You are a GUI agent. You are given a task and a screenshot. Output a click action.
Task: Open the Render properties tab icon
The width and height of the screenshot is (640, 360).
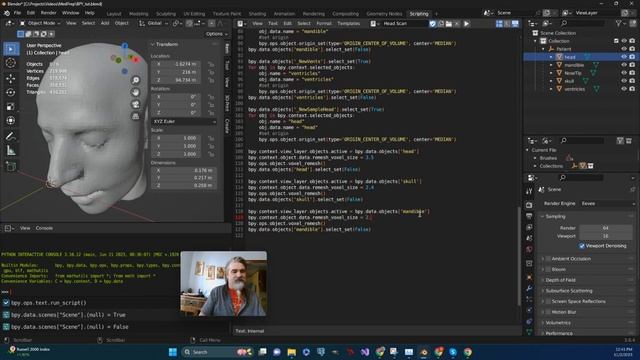529,205
